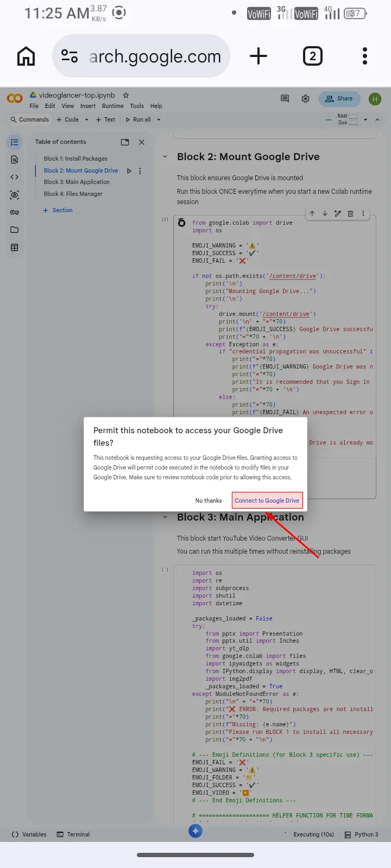Open the Edit menu
The height and width of the screenshot is (868, 391).
(x=50, y=106)
